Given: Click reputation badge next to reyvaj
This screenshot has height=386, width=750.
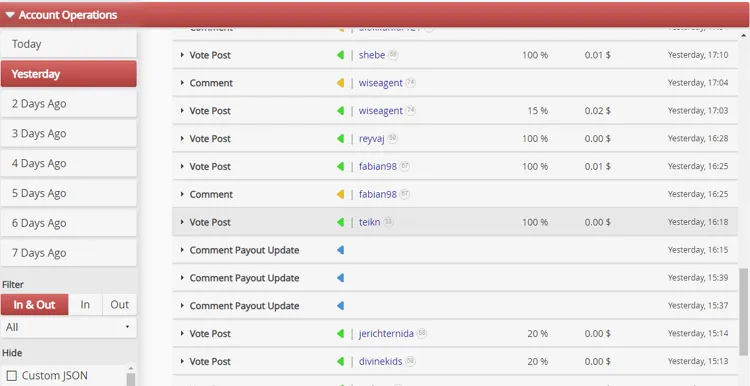Looking at the screenshot, I should (393, 138).
